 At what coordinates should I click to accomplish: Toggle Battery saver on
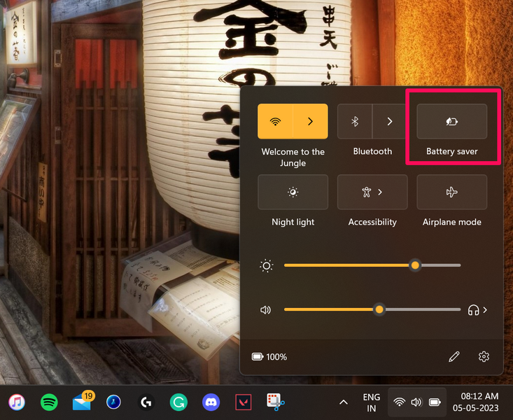451,122
